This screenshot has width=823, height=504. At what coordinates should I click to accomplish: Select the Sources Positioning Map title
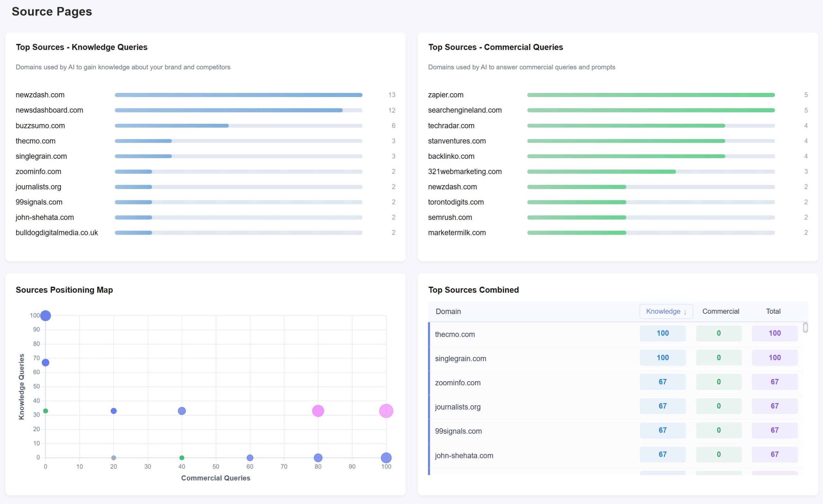click(x=64, y=290)
